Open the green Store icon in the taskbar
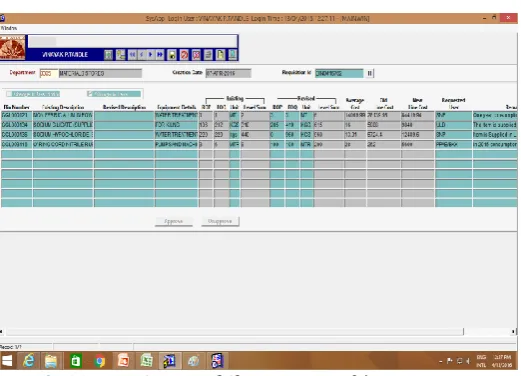The image size is (521, 376). pos(76,361)
